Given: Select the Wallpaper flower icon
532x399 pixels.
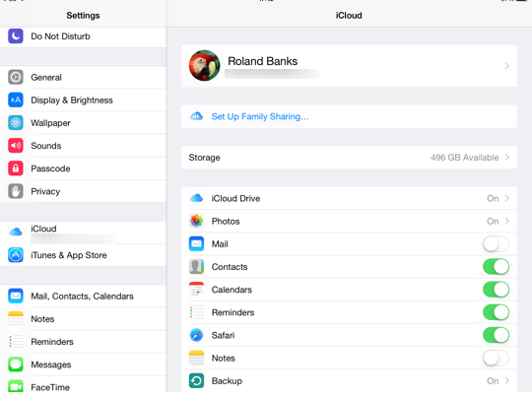Looking at the screenshot, I should tap(16, 122).
